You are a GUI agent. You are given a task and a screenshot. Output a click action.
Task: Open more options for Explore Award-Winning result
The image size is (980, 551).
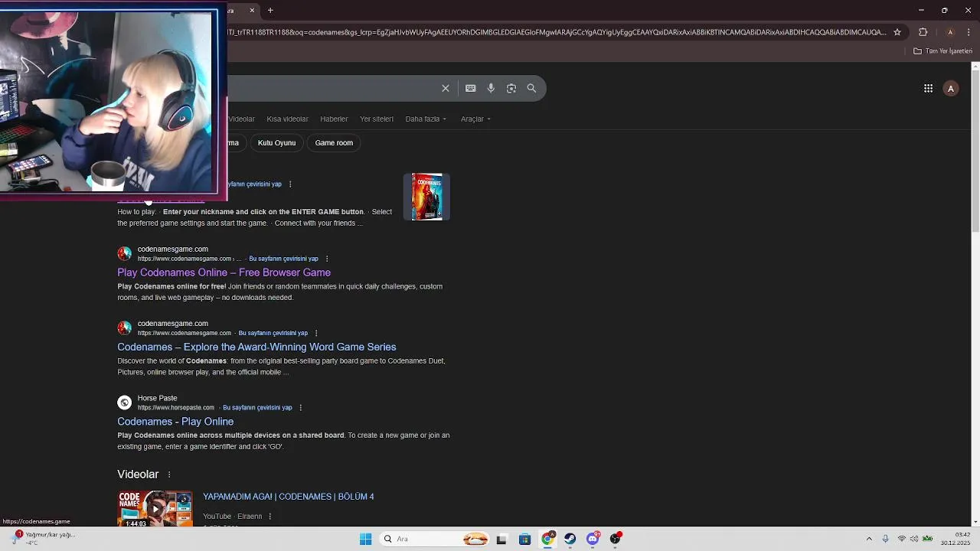316,333
